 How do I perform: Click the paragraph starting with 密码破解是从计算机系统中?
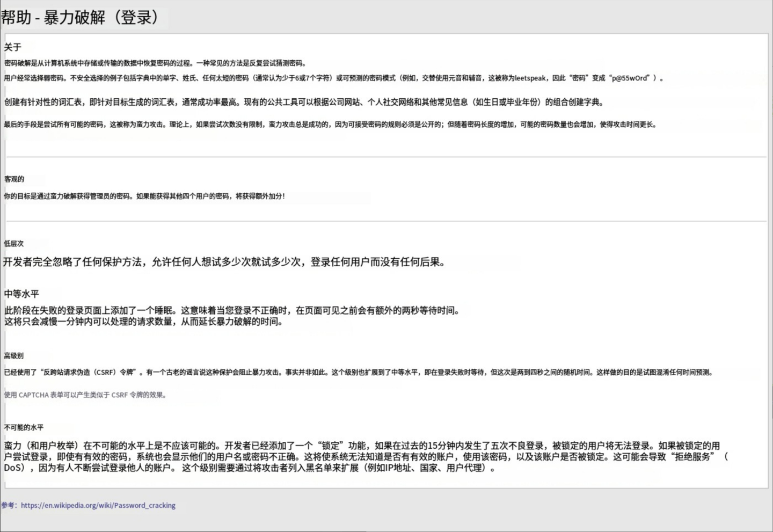pyautogui.click(x=155, y=63)
